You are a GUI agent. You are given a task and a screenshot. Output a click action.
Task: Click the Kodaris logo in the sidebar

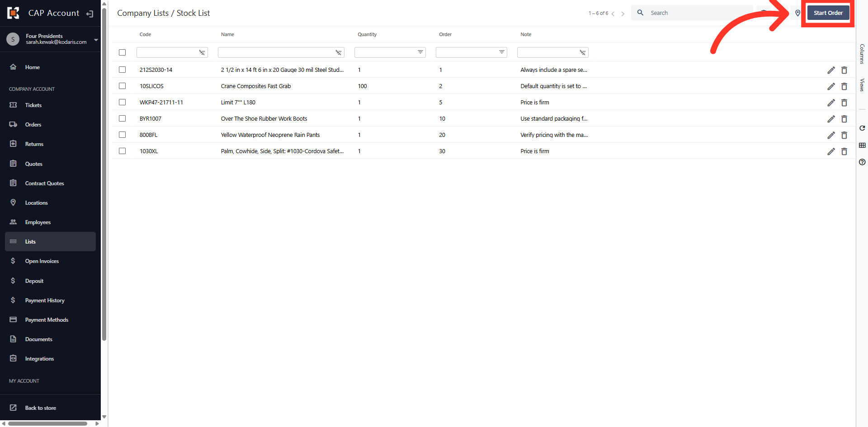point(14,13)
